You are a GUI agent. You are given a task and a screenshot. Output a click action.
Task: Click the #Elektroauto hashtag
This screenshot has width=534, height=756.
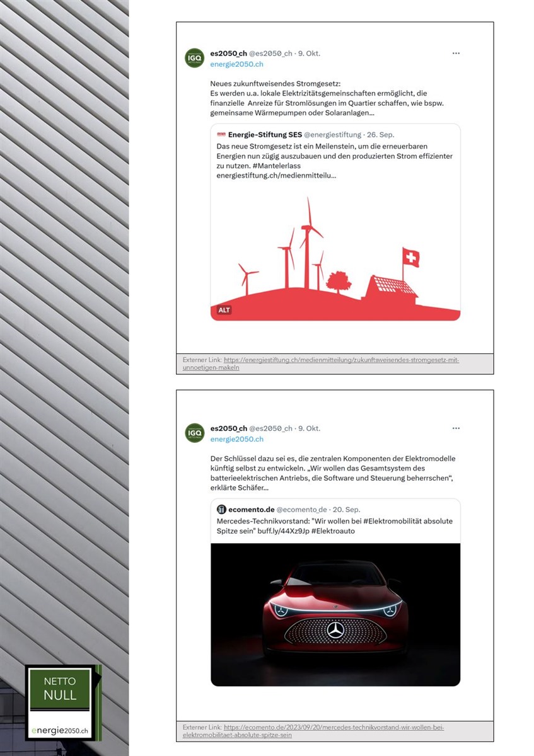tap(333, 531)
